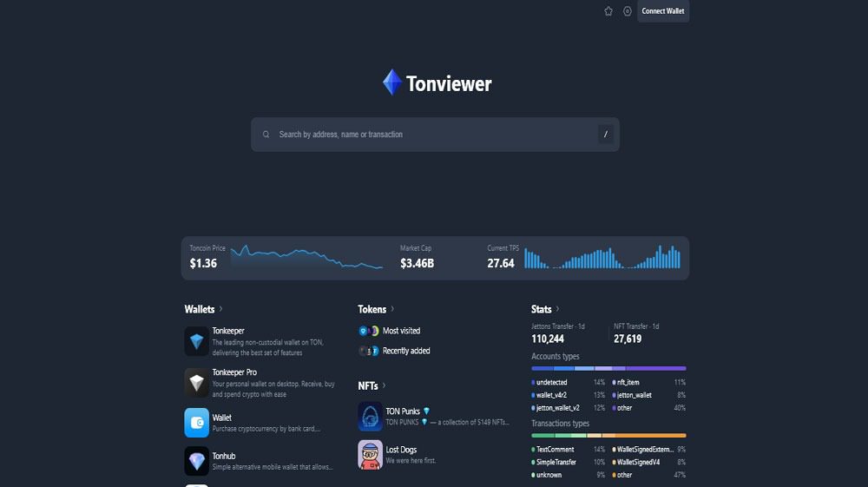Click the Recently added token icons

click(369, 351)
